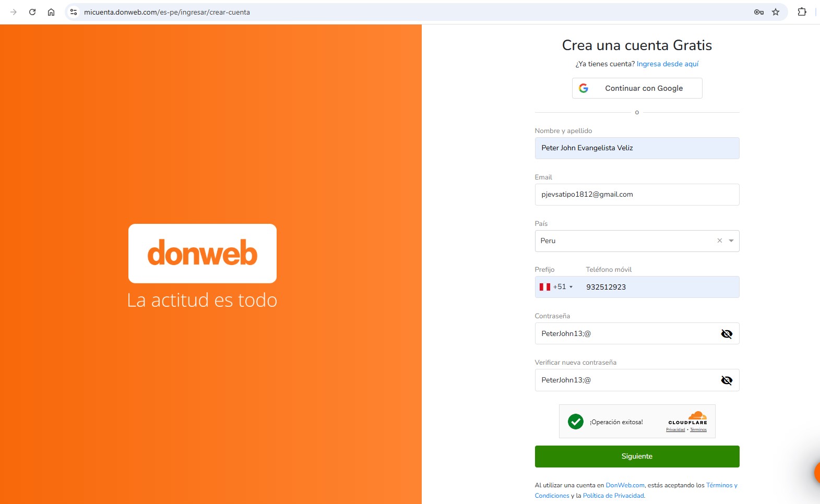Toggle visibility of Verificar nueva contraseña
Image resolution: width=820 pixels, height=504 pixels.
coord(727,380)
